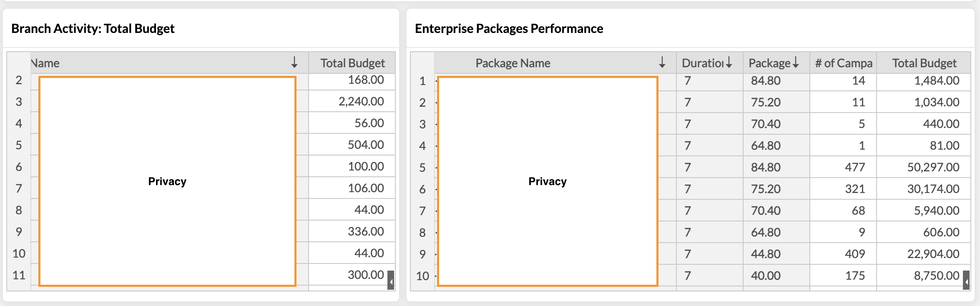The height and width of the screenshot is (306, 980).
Task: Click sort arrow in Branch Activity Name column
Action: point(294,63)
